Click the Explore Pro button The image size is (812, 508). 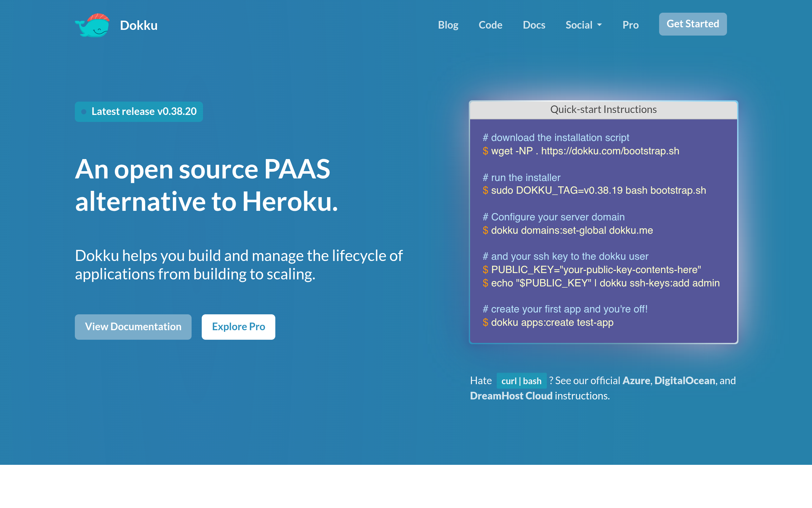[238, 327]
